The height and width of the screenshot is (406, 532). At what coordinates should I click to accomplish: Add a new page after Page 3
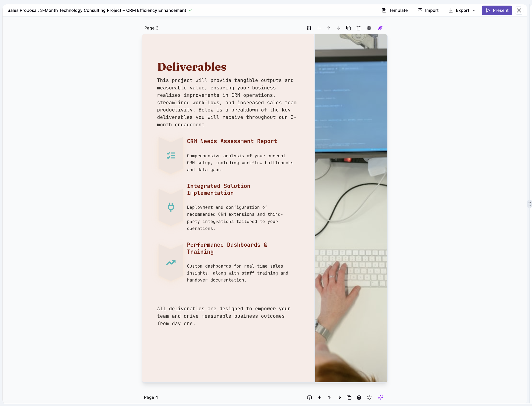[319, 28]
